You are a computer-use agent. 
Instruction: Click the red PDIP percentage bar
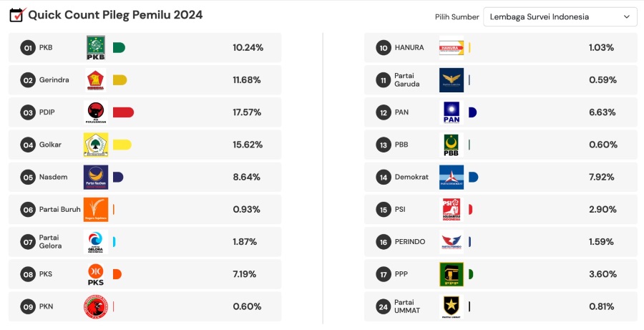coord(123,112)
